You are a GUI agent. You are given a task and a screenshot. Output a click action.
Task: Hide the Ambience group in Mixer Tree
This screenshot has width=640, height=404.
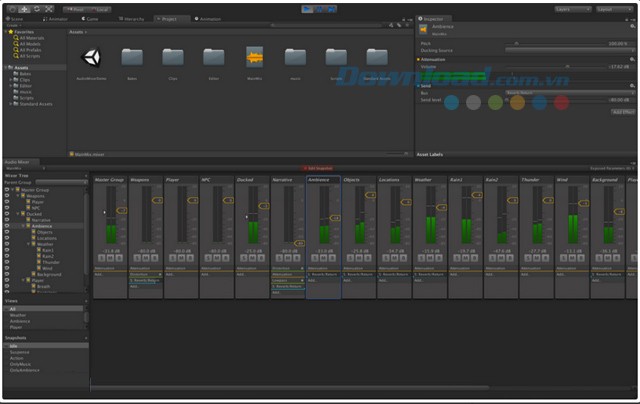click(x=8, y=225)
